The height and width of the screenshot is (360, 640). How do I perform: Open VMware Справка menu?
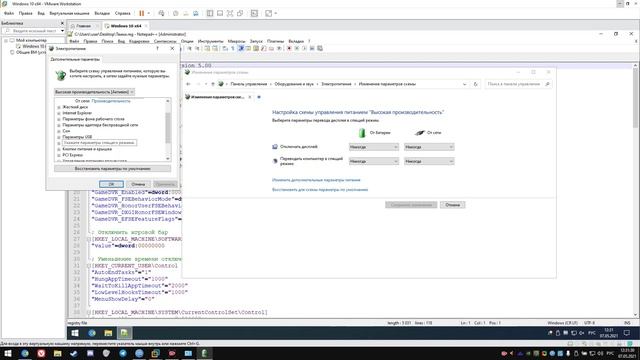(122, 13)
